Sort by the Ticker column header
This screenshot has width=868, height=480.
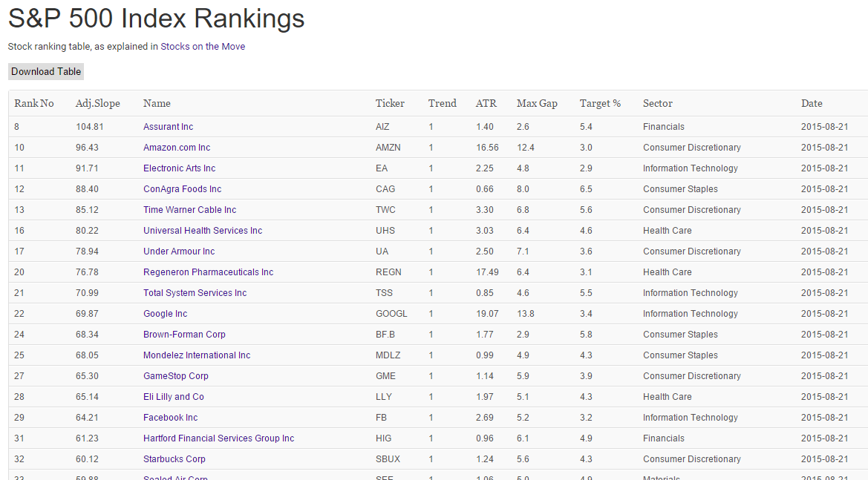[x=390, y=103]
